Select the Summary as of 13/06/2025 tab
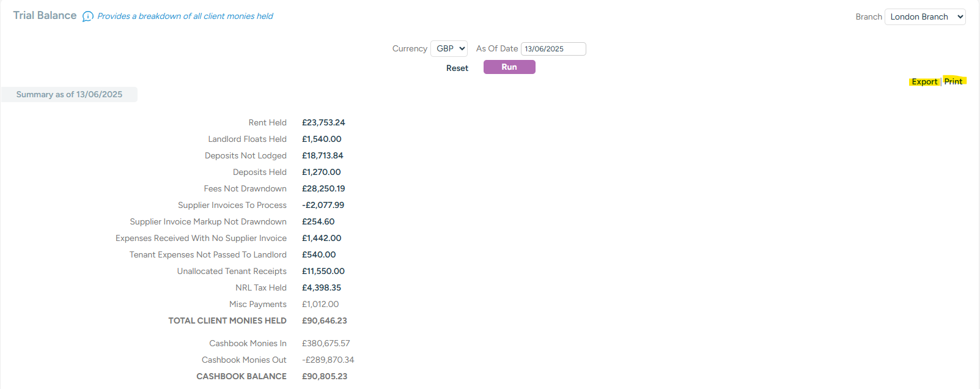Viewport: 980px width, 389px height. click(x=69, y=95)
